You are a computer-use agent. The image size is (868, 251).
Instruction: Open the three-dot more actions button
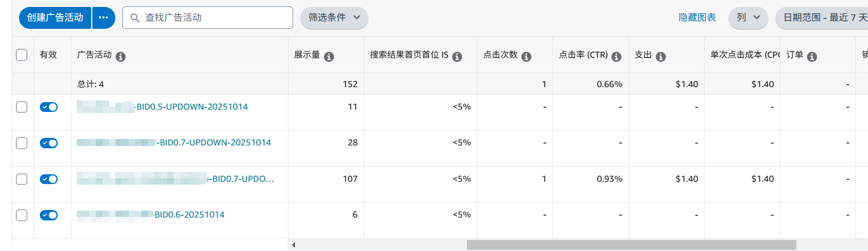[x=103, y=18]
